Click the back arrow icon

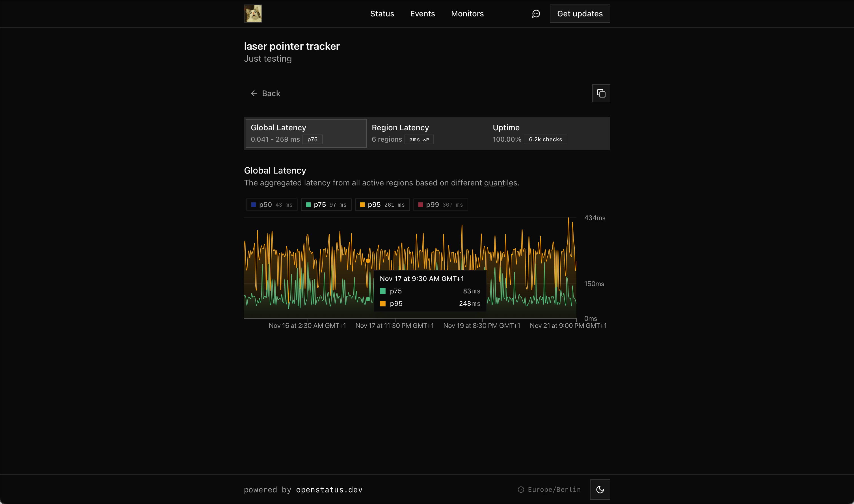pyautogui.click(x=254, y=93)
